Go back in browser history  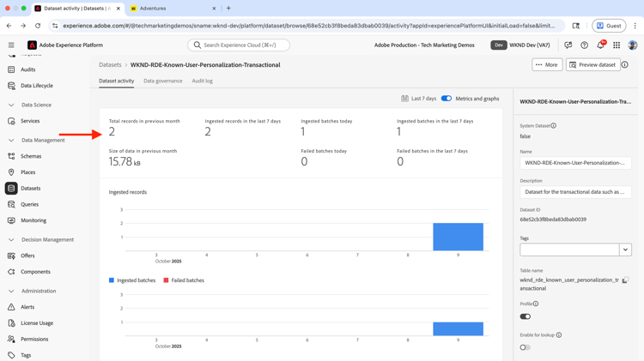9,26
